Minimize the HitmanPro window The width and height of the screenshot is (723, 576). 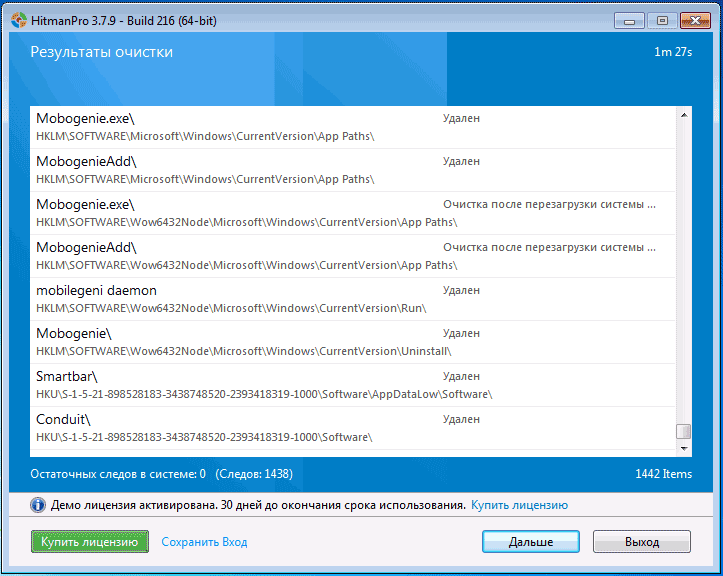[x=629, y=19]
